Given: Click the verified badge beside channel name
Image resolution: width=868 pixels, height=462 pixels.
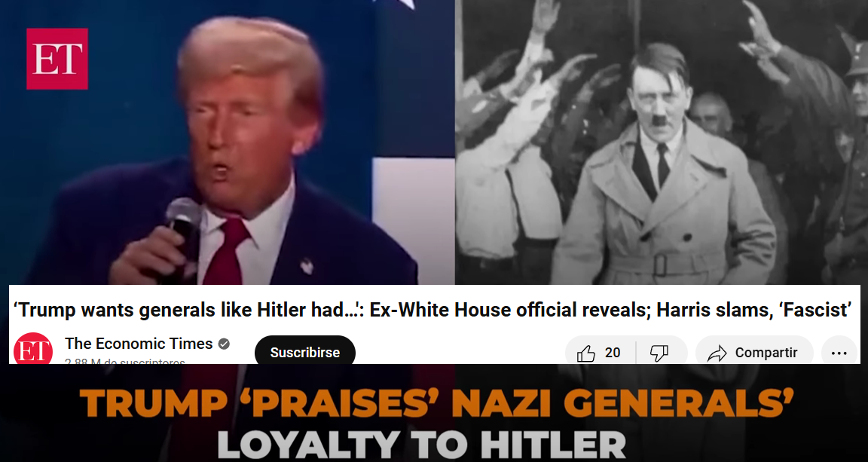Looking at the screenshot, I should click(224, 344).
